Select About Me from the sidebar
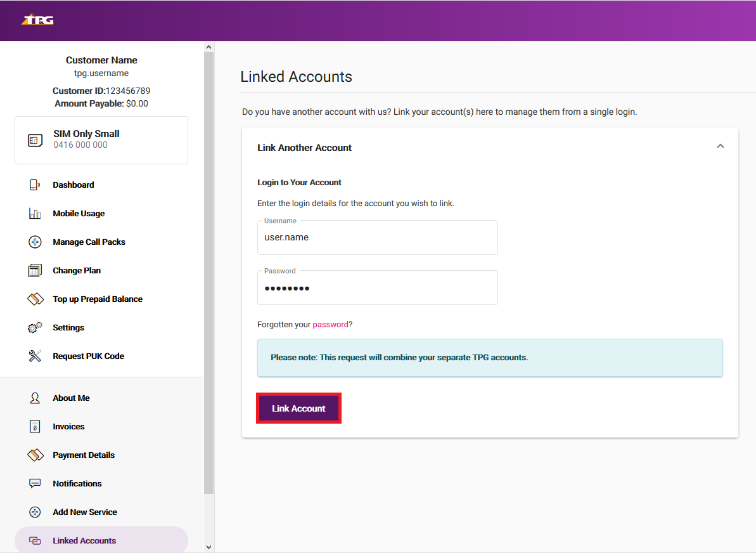756x560 pixels. click(71, 398)
